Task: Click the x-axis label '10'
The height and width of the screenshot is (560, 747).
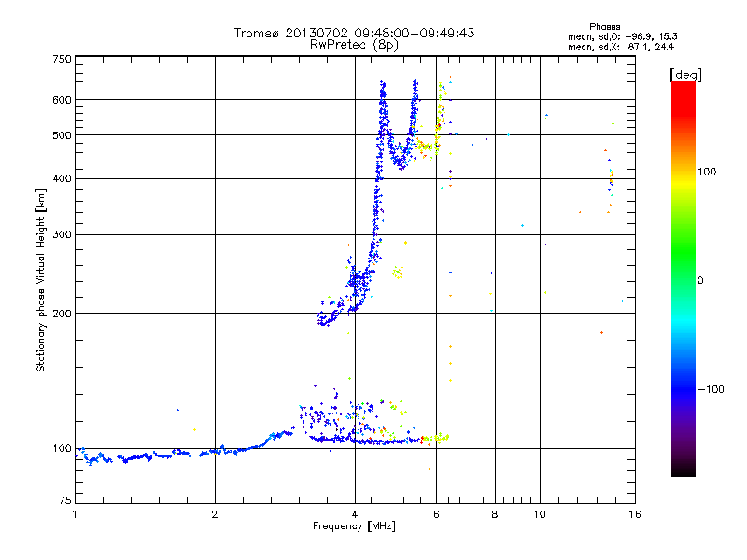Action: (540, 514)
